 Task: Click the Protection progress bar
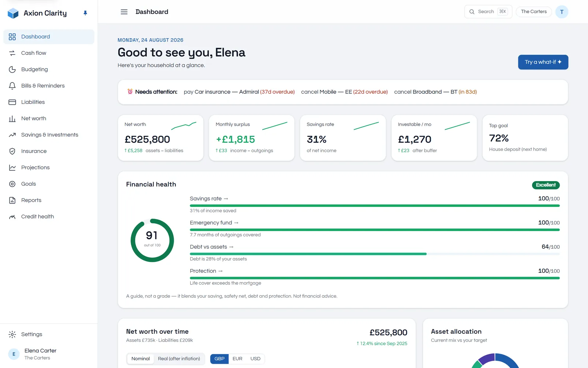[x=375, y=278]
